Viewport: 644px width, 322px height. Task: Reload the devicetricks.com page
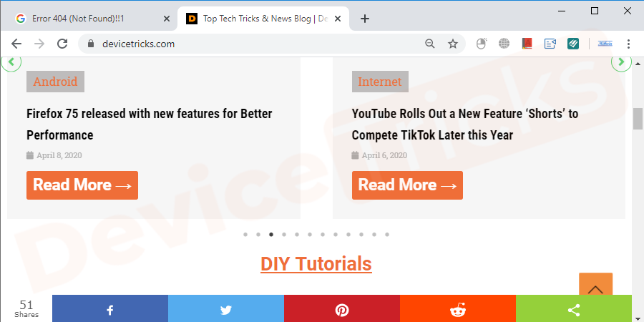(62, 44)
